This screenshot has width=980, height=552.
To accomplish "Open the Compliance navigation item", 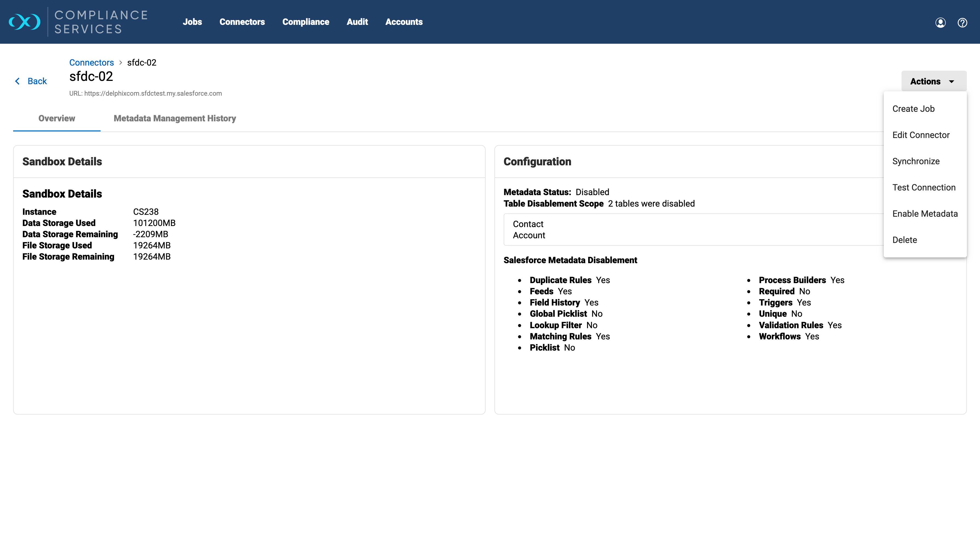I will point(305,22).
